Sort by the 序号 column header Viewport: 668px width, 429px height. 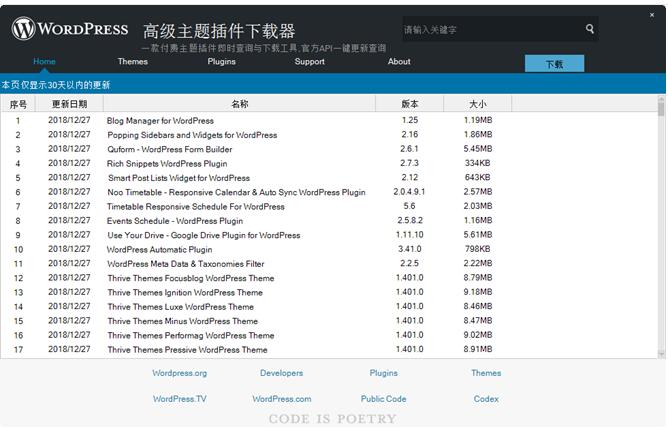18,104
